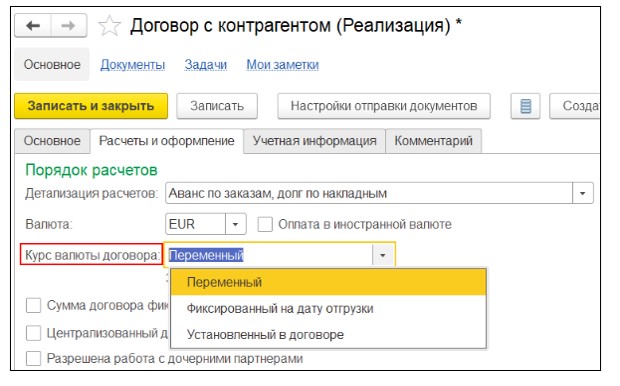Image resolution: width=620 pixels, height=386 pixels.
Task: Click the Курс валюты договора field
Action: click(268, 255)
